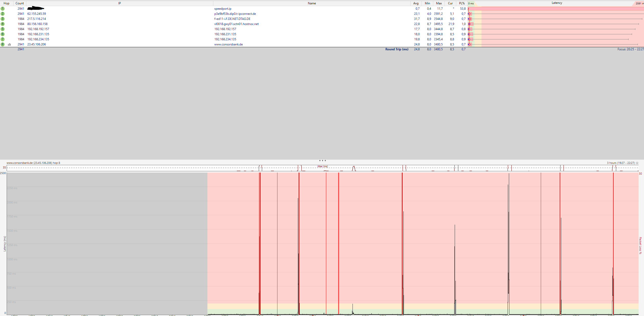Click the green hop 3 circle icon
The height and width of the screenshot is (316, 644).
3,19
